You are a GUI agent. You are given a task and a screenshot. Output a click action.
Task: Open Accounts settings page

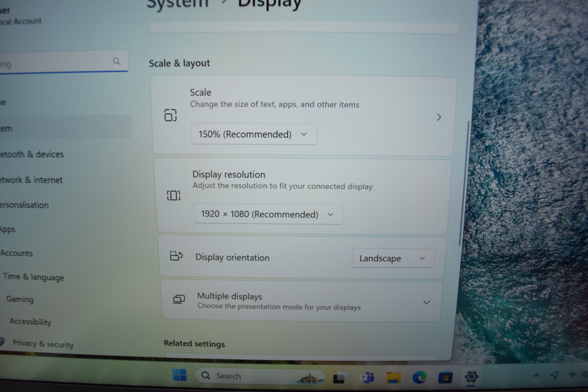tap(16, 253)
